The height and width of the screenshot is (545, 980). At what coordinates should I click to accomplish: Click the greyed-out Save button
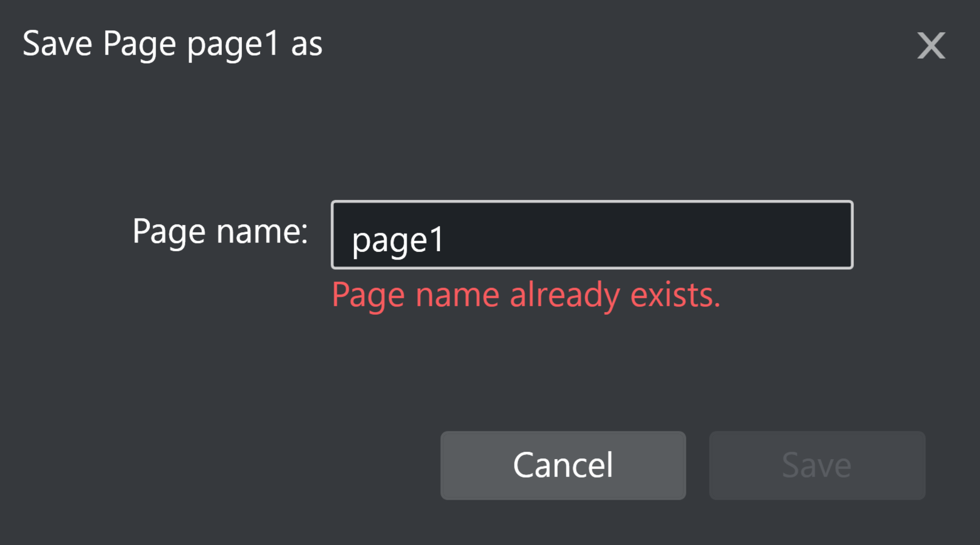coord(817,465)
